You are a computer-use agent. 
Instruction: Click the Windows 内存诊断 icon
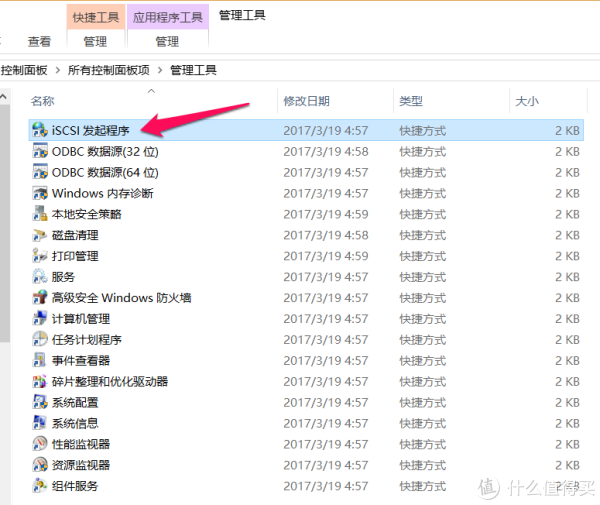pos(40,193)
